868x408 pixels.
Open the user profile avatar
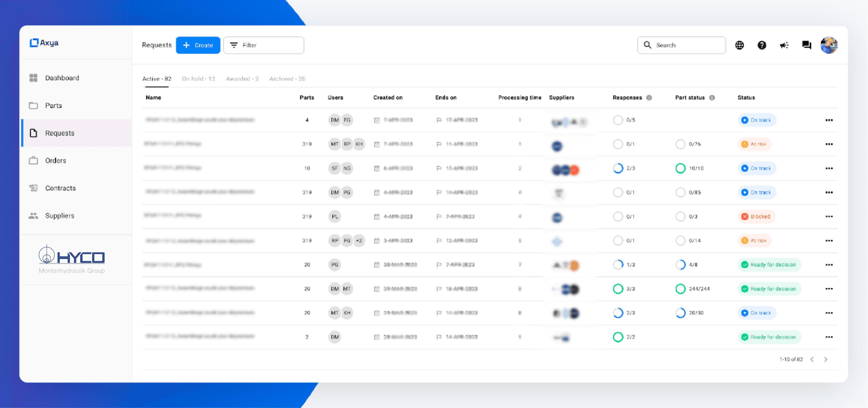(x=829, y=45)
